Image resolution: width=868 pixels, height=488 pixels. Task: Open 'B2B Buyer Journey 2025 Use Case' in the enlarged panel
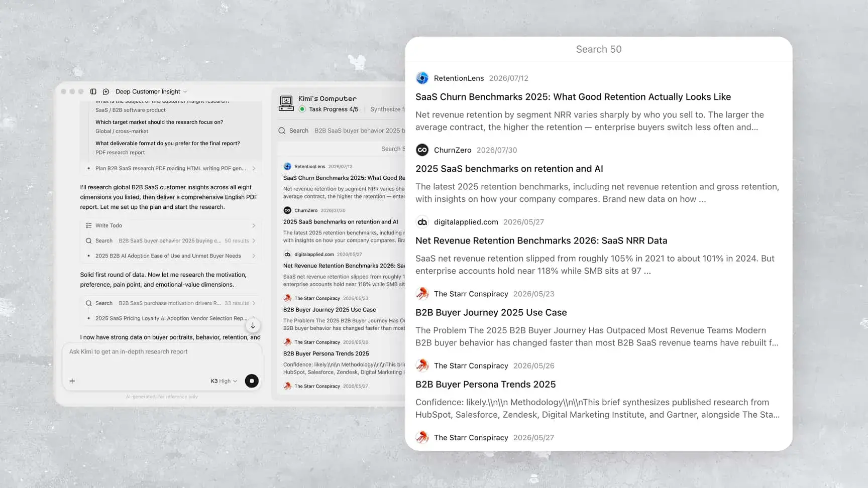tap(491, 312)
